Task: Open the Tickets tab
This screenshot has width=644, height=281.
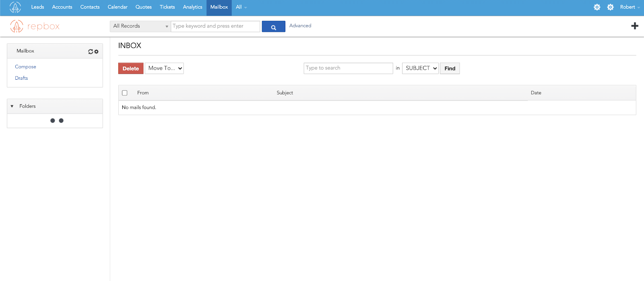Action: tap(167, 7)
